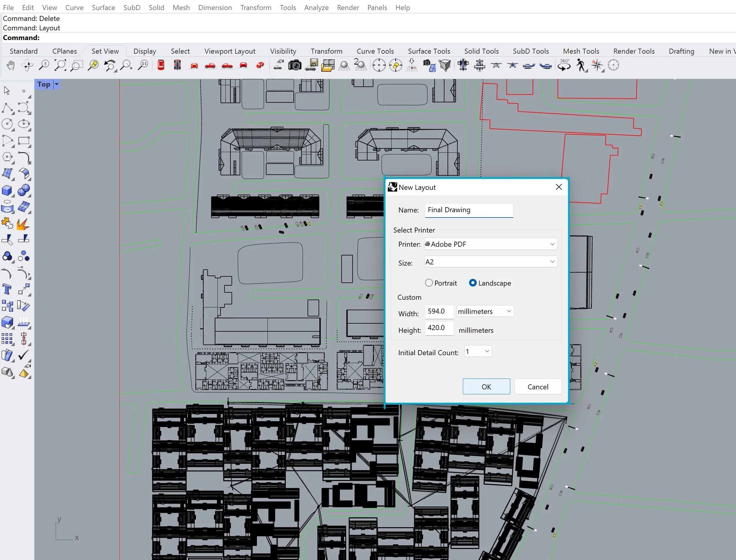Select Portrait orientation radio button

[429, 283]
